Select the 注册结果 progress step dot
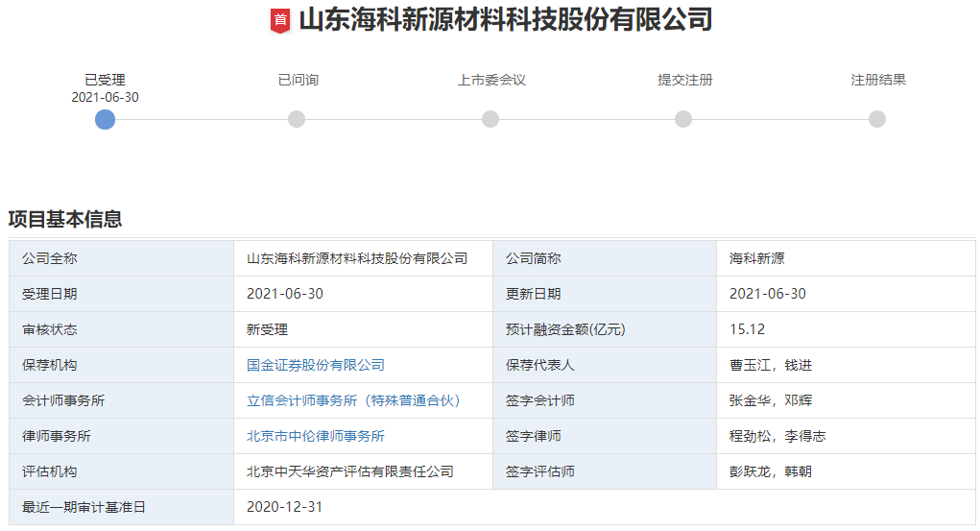Image resolution: width=980 pixels, height=531 pixels. coord(877,119)
